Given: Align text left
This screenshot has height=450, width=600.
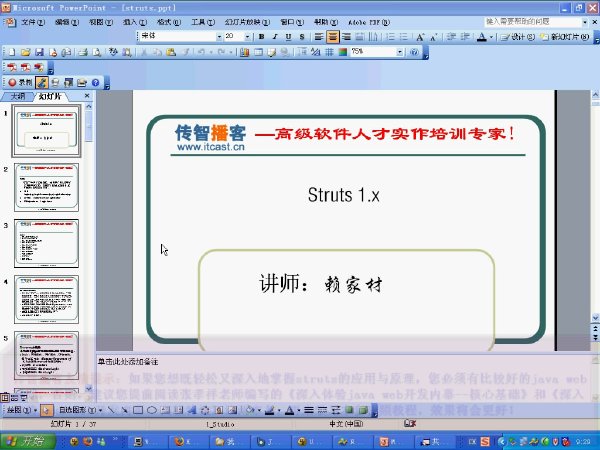Looking at the screenshot, I should coord(318,37).
